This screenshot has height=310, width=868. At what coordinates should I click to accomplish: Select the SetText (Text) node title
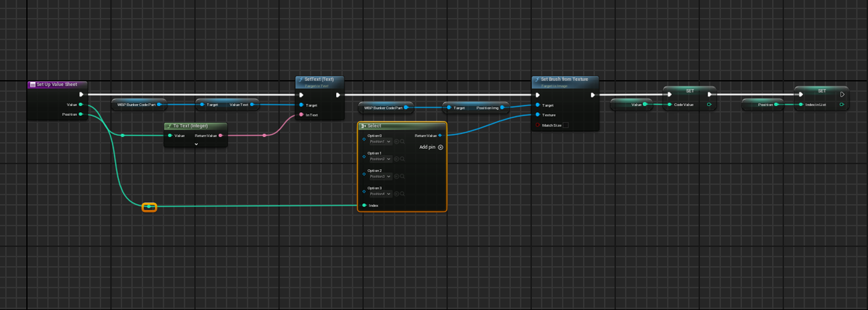click(x=319, y=79)
